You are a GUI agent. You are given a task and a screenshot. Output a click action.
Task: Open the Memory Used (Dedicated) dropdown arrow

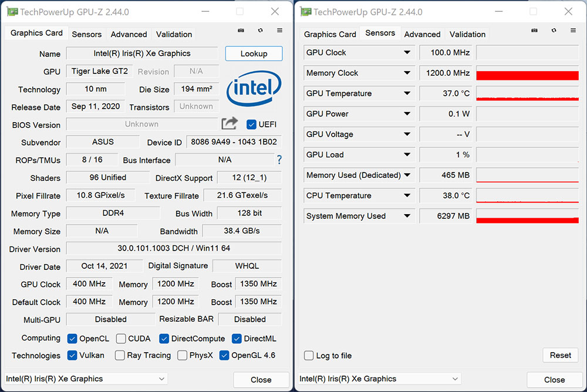[x=407, y=175]
